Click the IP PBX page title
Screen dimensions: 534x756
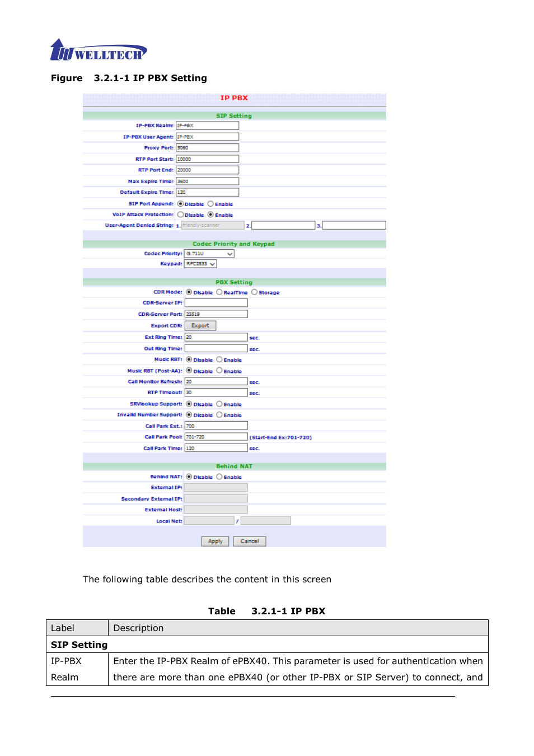[x=234, y=98]
